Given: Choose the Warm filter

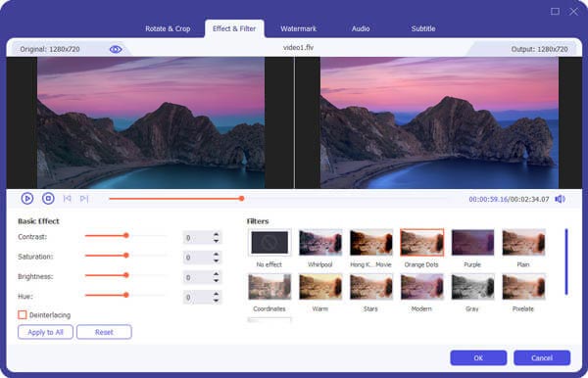Looking at the screenshot, I should pos(320,287).
